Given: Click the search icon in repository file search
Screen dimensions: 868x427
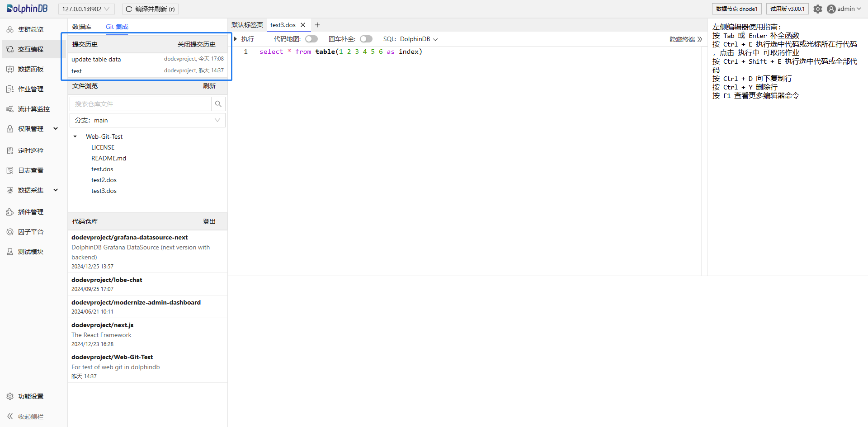Looking at the screenshot, I should coord(218,104).
